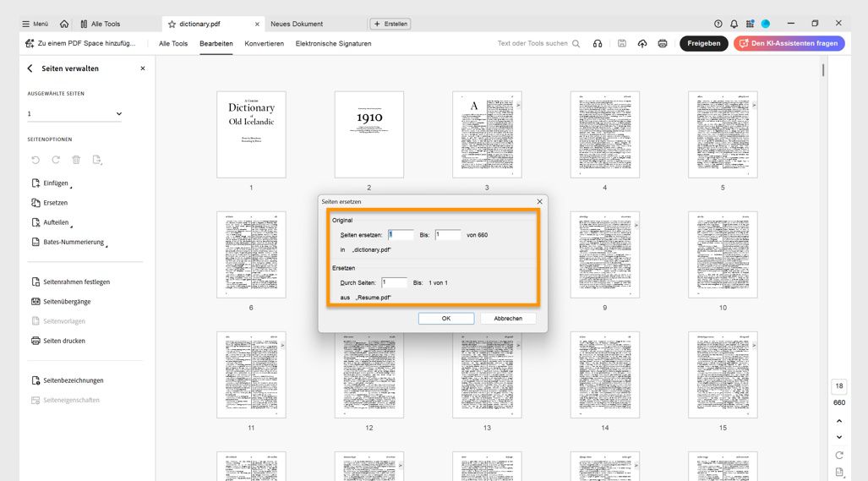Click the cloud upload icon

[x=642, y=43]
